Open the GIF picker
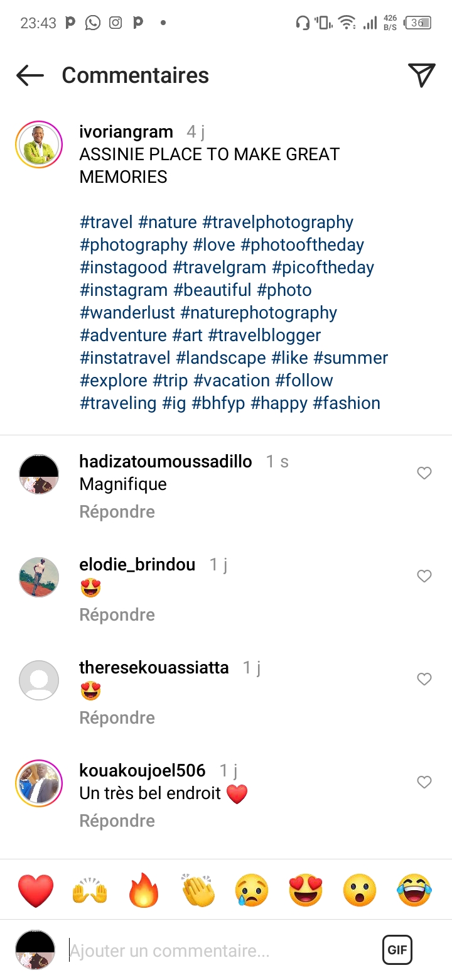This screenshot has width=452, height=980. [x=397, y=950]
